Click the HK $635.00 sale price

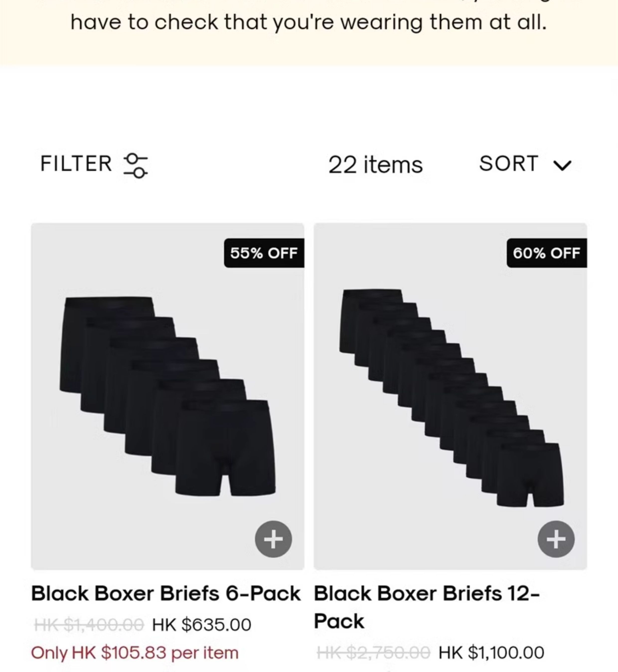[x=202, y=624]
